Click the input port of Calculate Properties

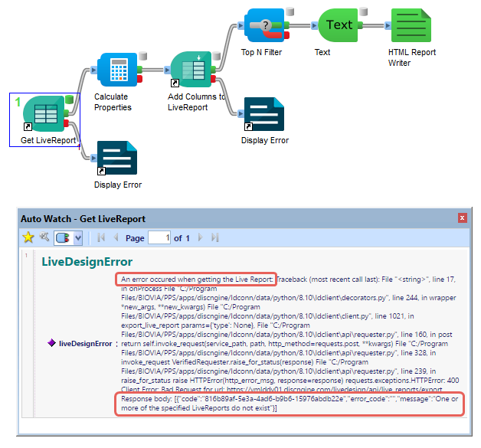click(94, 70)
